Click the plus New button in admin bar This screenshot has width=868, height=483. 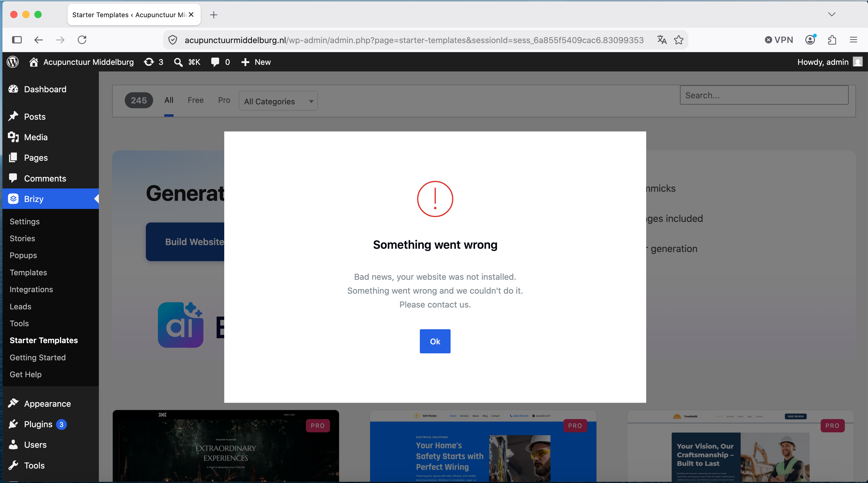coord(256,62)
